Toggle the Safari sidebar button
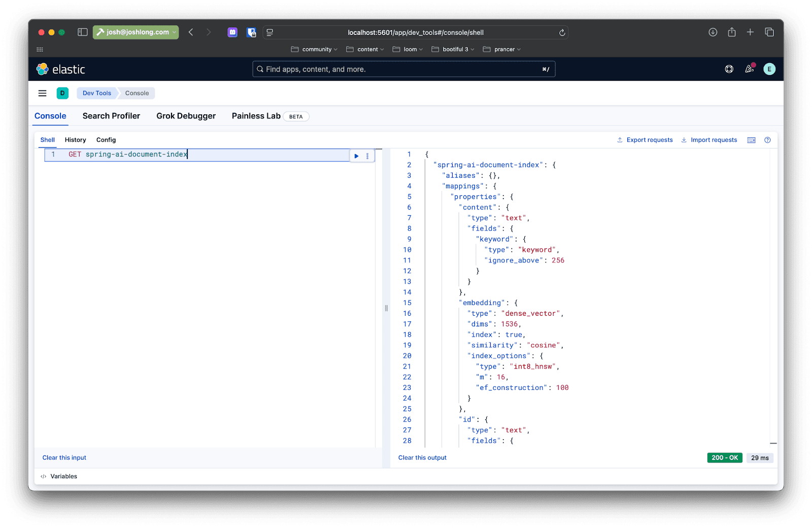The width and height of the screenshot is (812, 528). point(82,32)
